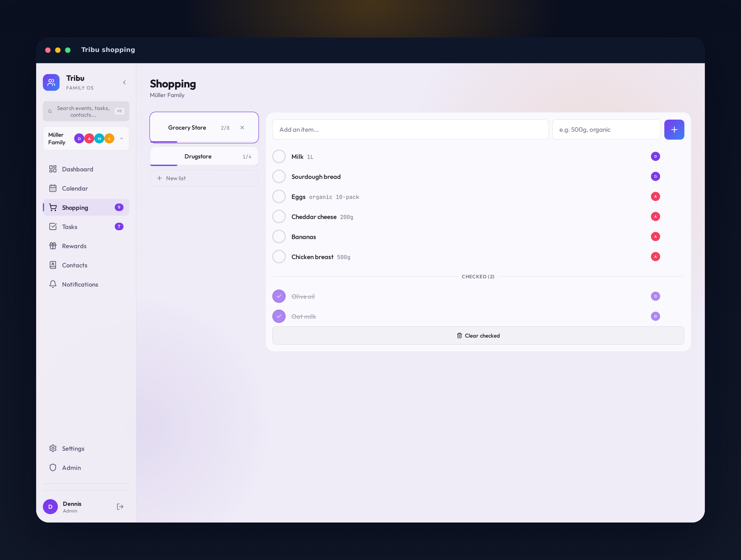Click the Dennis profile avatar
741x560 pixels.
[50, 507]
